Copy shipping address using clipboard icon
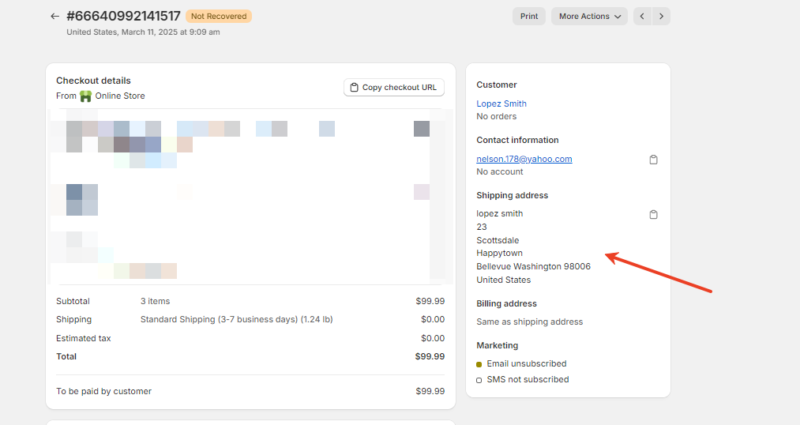The image size is (800, 425). [x=653, y=215]
